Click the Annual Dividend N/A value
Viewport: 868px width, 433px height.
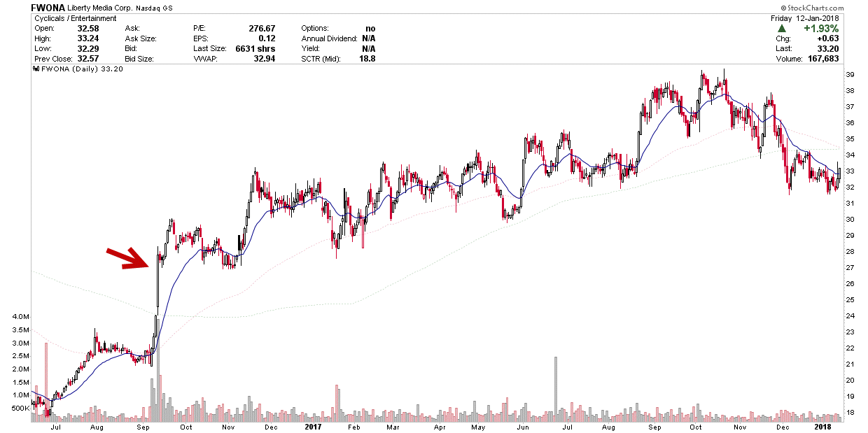(369, 38)
